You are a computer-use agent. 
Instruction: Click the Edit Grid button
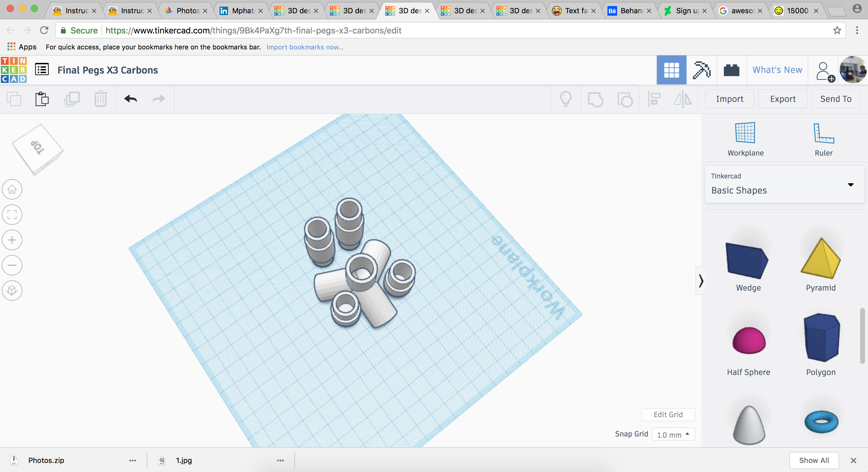tap(668, 414)
